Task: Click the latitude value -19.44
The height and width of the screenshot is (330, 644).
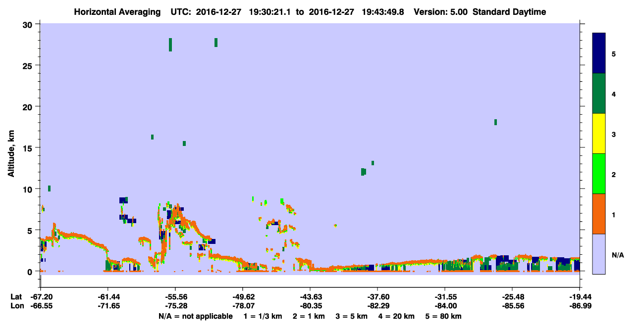Action: (580, 297)
